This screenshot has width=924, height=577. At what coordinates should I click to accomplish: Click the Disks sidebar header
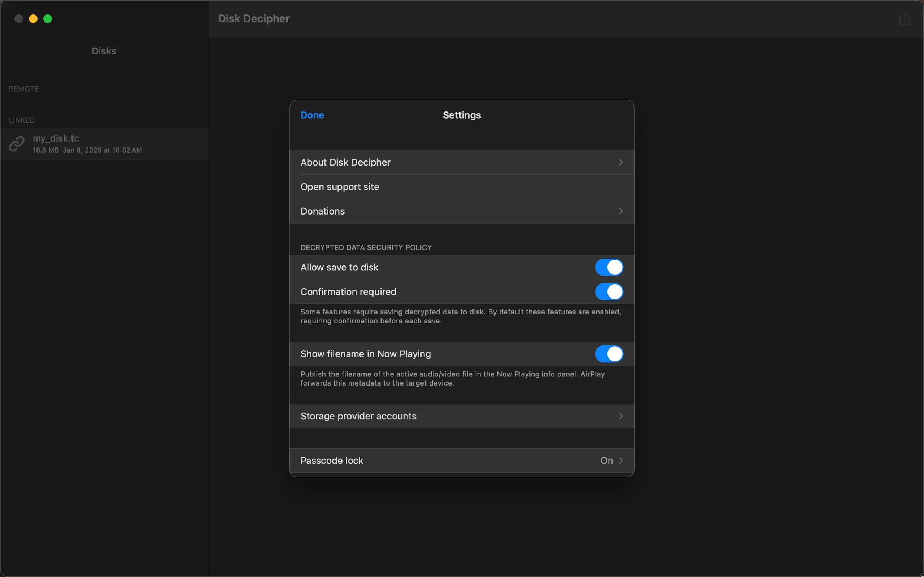(104, 51)
